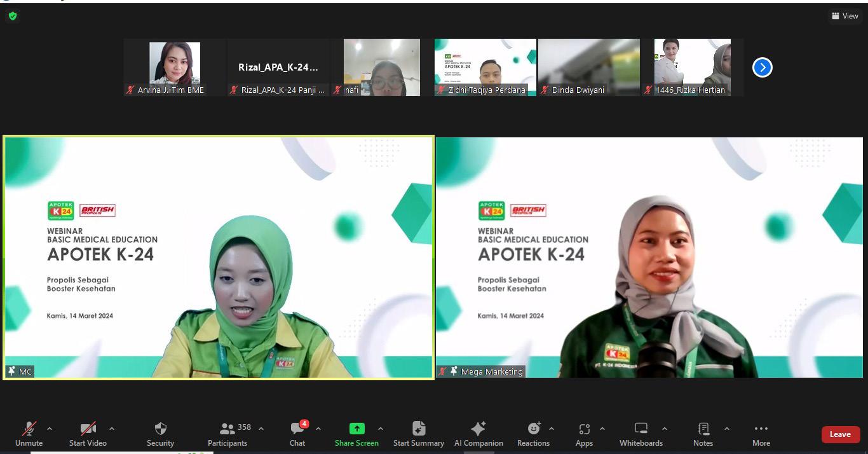The width and height of the screenshot is (868, 454).
Task: Select Dinda Dwiyani's video thumbnail
Action: pyautogui.click(x=589, y=67)
